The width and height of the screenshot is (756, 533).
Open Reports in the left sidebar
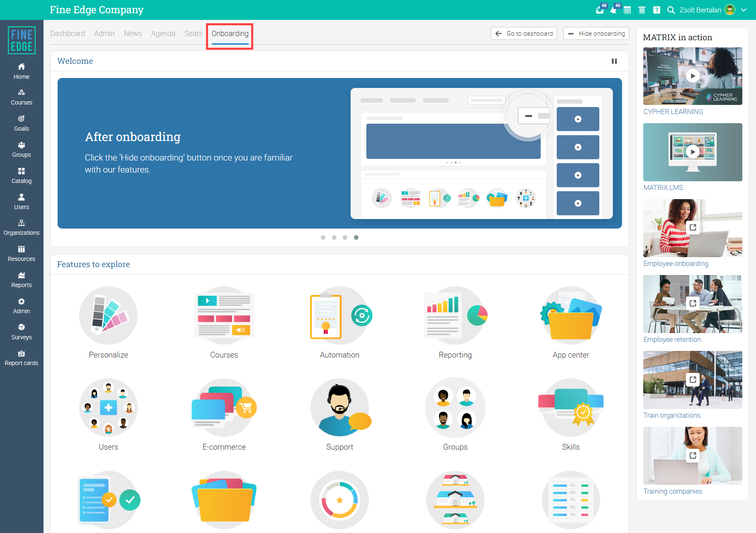tap(22, 280)
